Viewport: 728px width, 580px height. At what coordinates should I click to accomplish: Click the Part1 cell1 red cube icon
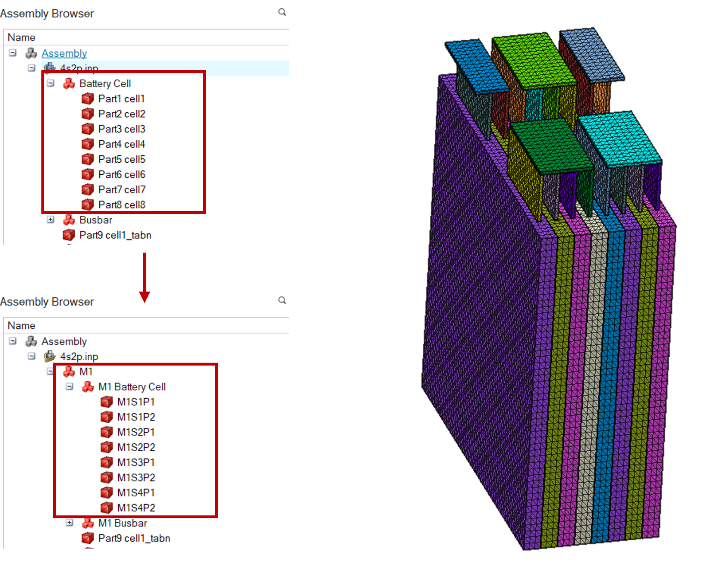(88, 99)
